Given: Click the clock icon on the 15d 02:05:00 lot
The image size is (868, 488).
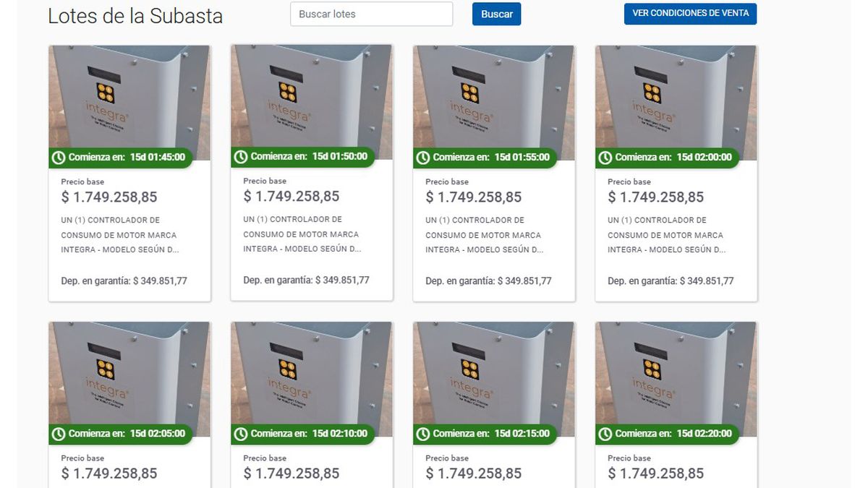Looking at the screenshot, I should pyautogui.click(x=59, y=434).
